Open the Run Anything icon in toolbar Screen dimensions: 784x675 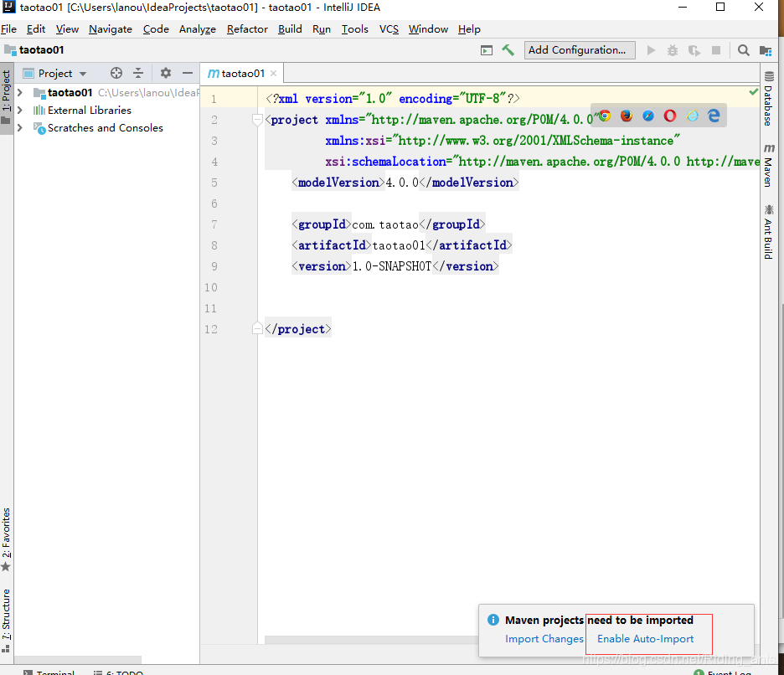[487, 50]
